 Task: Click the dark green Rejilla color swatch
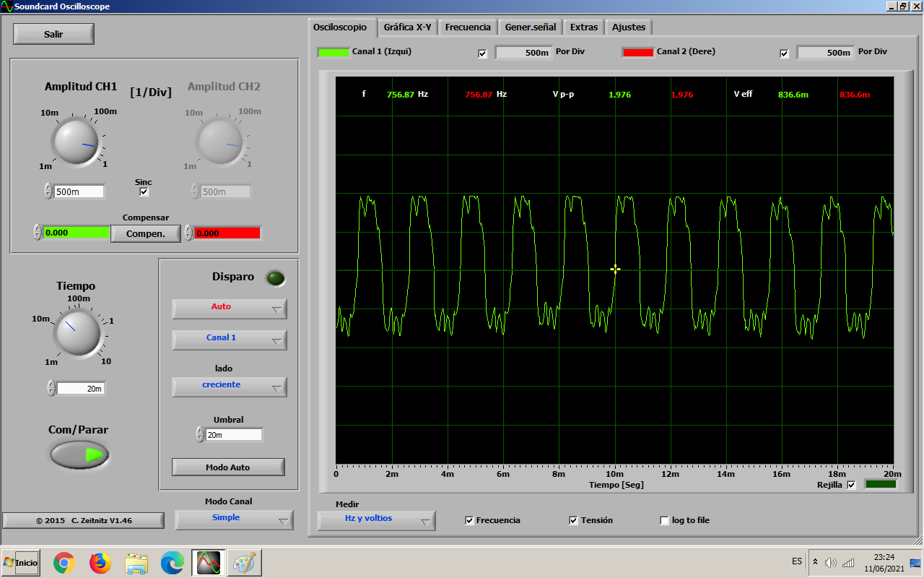pos(880,484)
